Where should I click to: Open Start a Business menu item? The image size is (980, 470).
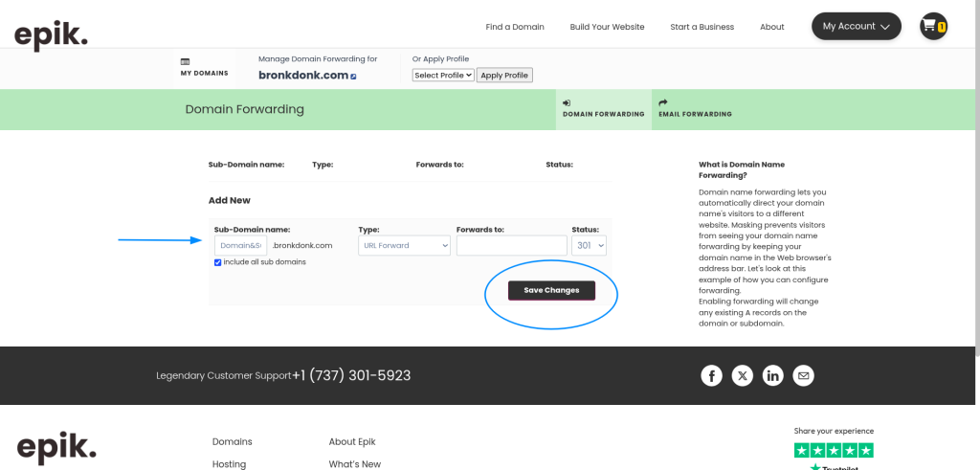(x=702, y=27)
